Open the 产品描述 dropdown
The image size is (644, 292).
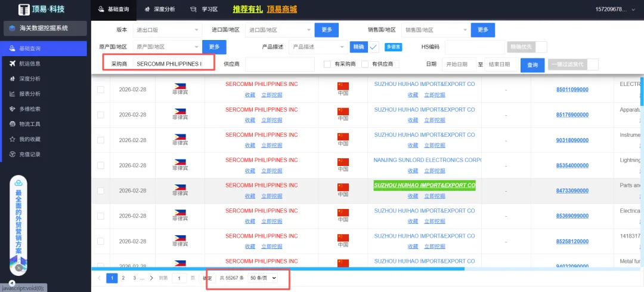pyautogui.click(x=318, y=47)
